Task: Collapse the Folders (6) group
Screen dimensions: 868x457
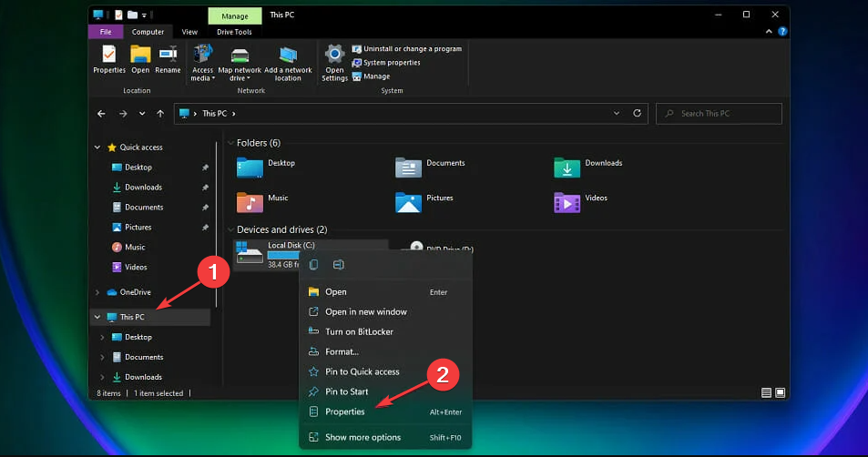Action: tap(230, 143)
